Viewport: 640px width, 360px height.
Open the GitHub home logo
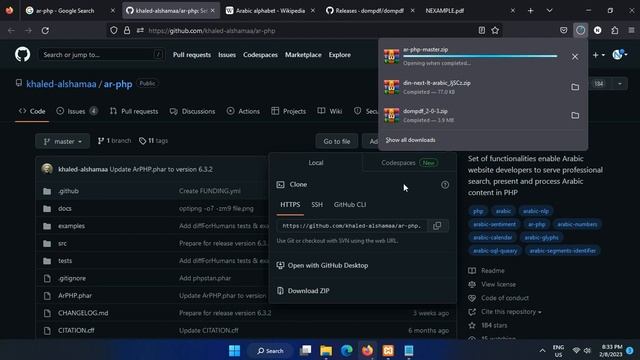(22, 54)
